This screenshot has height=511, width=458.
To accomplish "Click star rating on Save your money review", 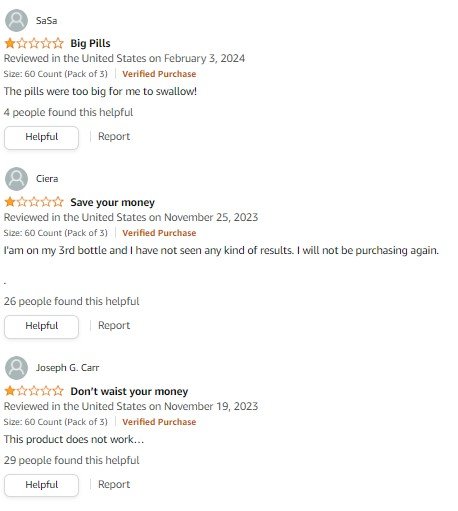I will click(34, 202).
